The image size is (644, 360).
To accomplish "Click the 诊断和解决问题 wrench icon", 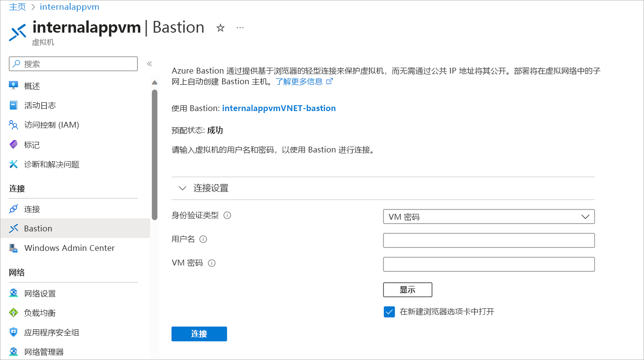I will [14, 164].
